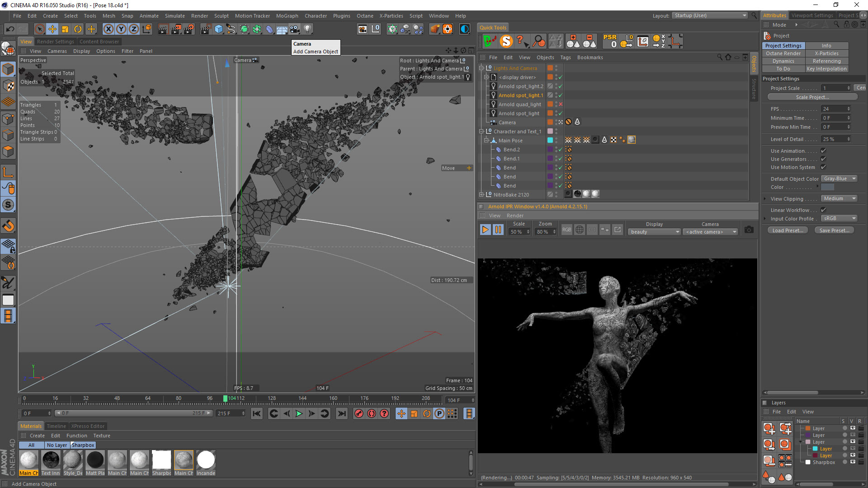
Task: Click the Undo arrow icon
Action: 10,29
